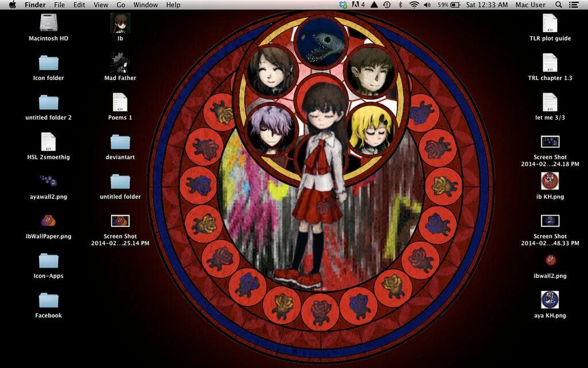Open the View menu
The image size is (588, 368).
100,5
